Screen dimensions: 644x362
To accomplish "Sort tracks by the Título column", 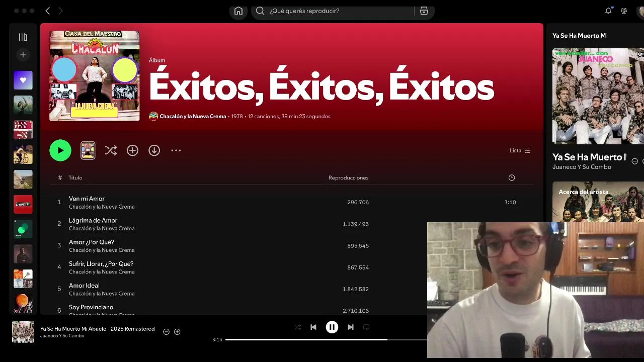I will click(x=75, y=177).
